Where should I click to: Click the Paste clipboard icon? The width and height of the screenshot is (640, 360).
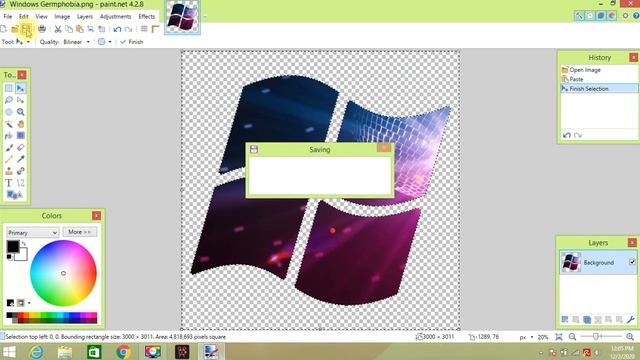point(80,29)
